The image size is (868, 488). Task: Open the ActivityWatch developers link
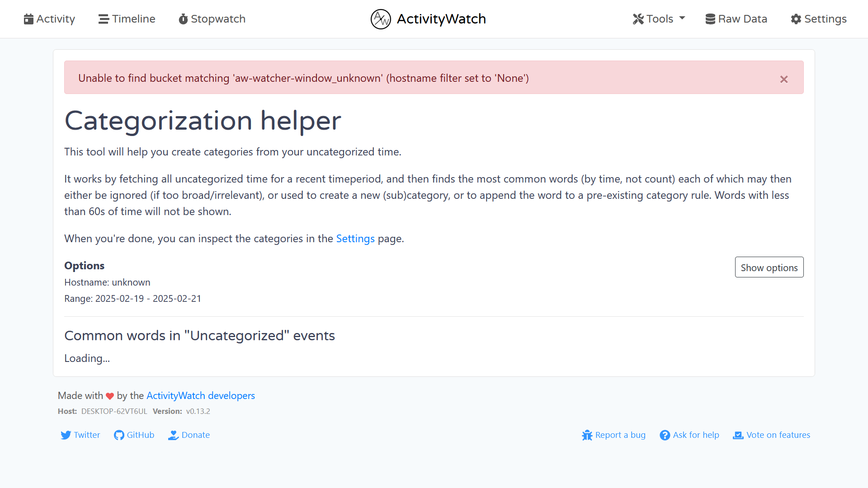pyautogui.click(x=201, y=396)
